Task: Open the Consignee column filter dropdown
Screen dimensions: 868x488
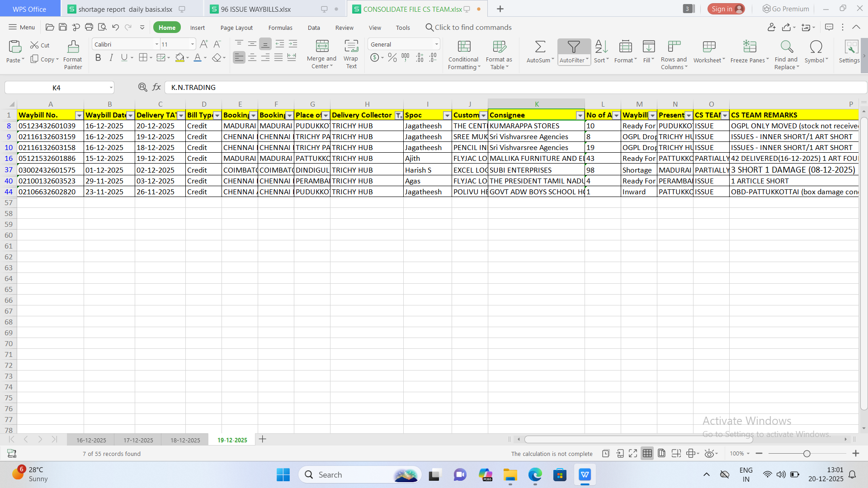Action: [580, 116]
